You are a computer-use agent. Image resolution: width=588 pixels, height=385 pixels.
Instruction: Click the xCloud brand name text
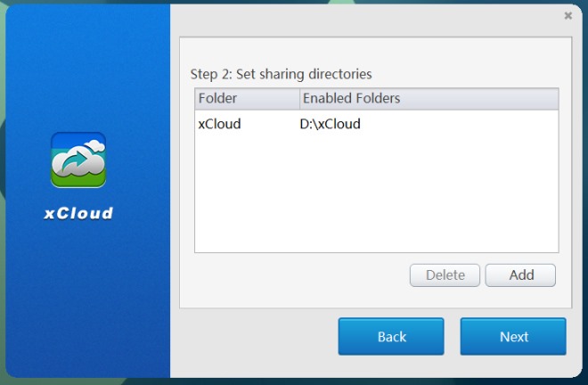coord(78,213)
